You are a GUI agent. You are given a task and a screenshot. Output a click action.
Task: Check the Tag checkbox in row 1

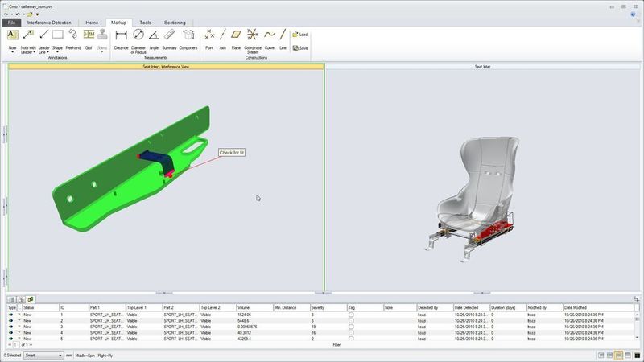click(x=351, y=315)
